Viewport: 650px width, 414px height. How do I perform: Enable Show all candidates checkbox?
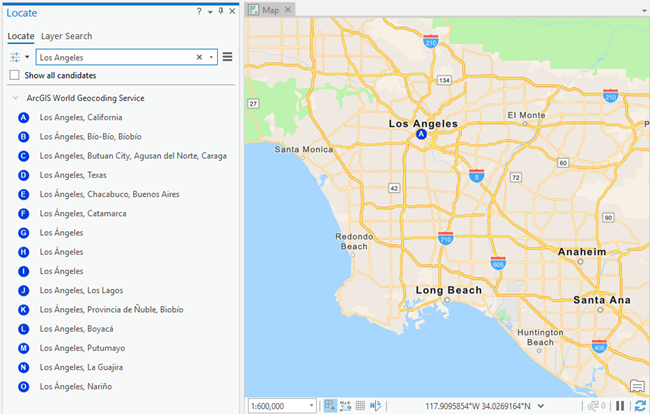[x=14, y=75]
